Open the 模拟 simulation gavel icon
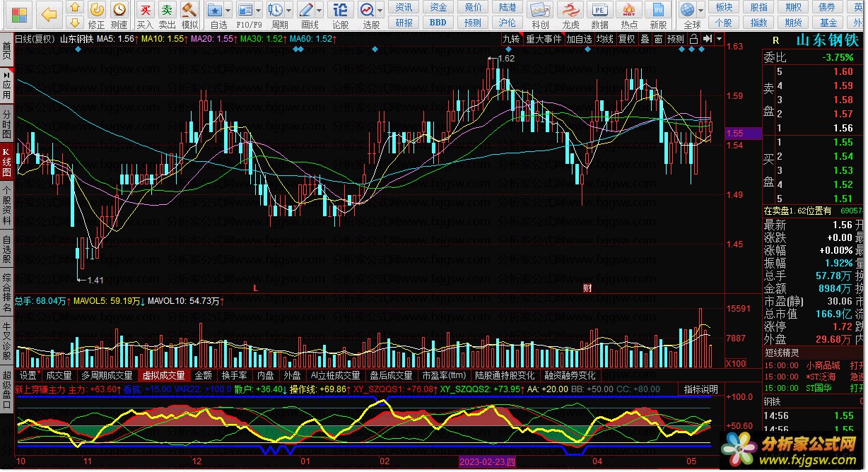The image size is (868, 472). coord(189,10)
